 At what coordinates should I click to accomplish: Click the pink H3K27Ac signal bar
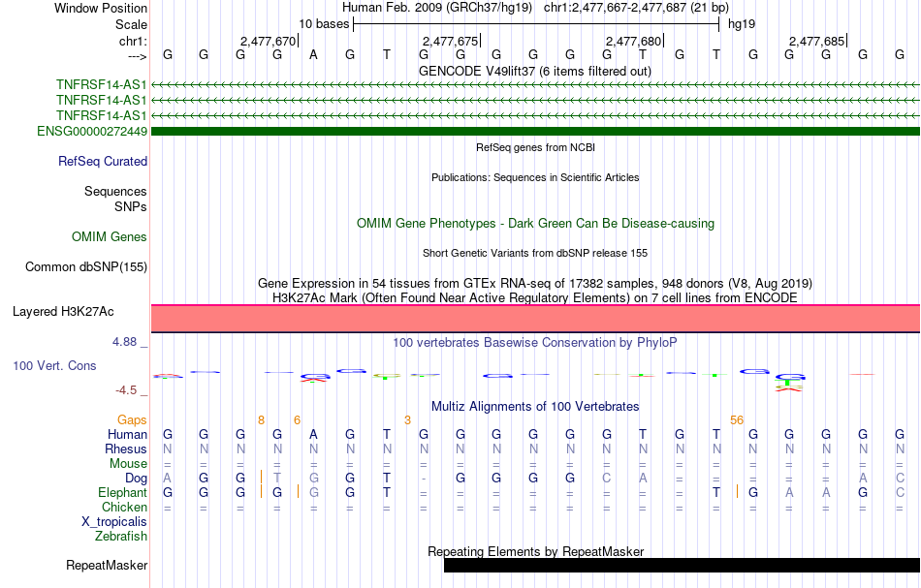(x=536, y=319)
